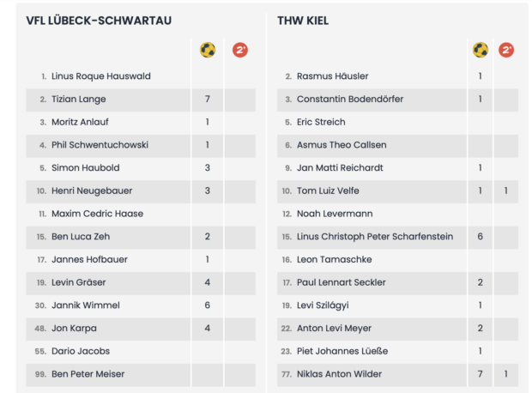
Task: Select Jannik Wimmel in the roster
Action: pyautogui.click(x=86, y=305)
